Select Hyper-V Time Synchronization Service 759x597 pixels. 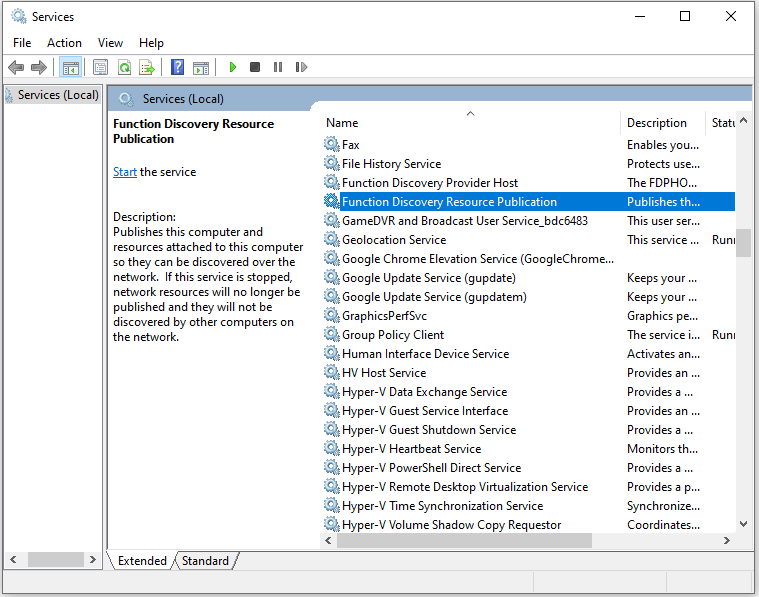529,505
